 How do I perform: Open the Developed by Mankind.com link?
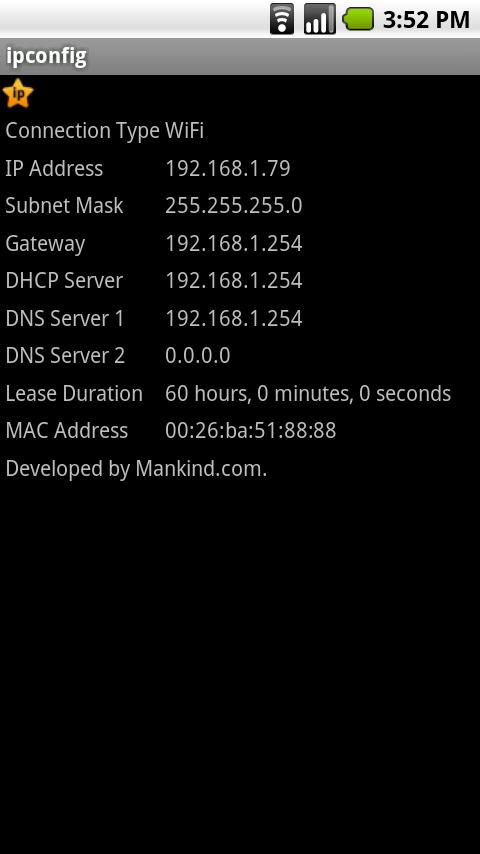tap(136, 469)
